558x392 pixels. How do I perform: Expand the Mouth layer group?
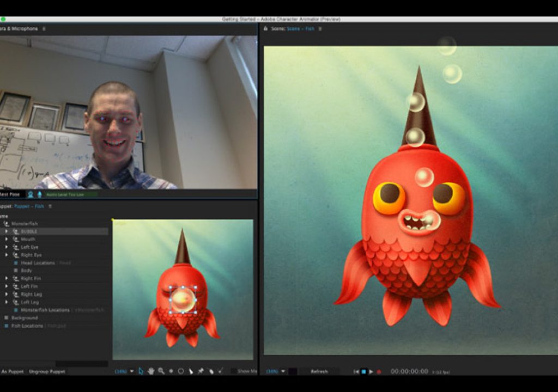6,239
